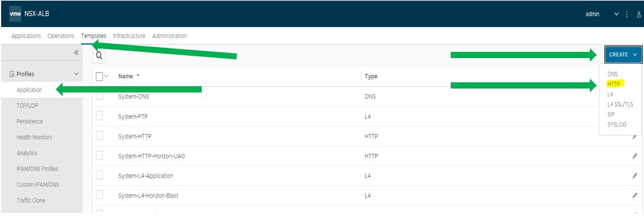Choose HTTP from the CREATE menu
644x217 pixels.
[615, 84]
